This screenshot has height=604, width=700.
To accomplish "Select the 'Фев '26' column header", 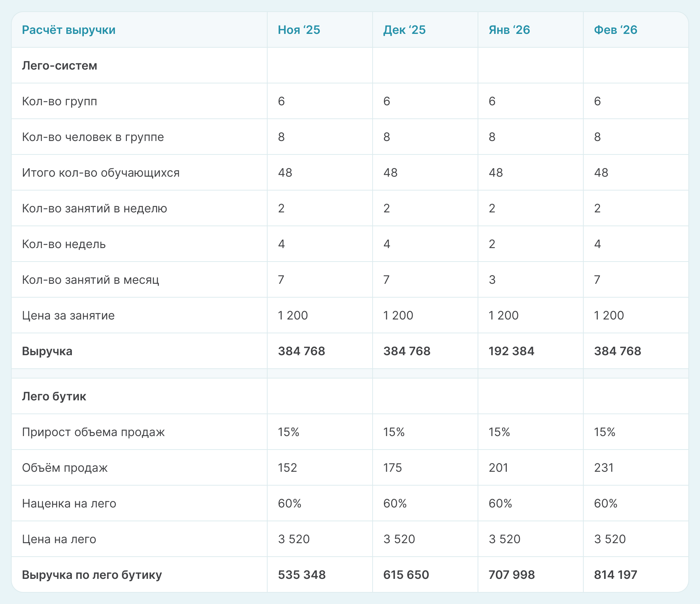I will [x=615, y=30].
